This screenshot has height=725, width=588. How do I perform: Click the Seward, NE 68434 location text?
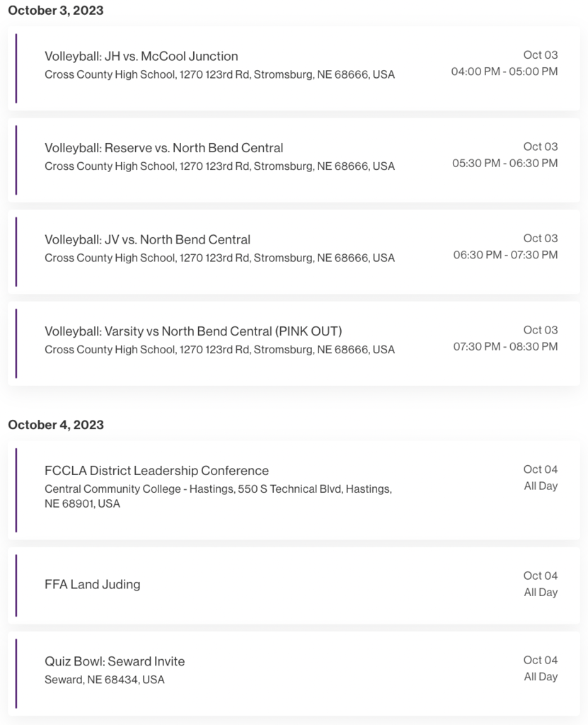[105, 680]
